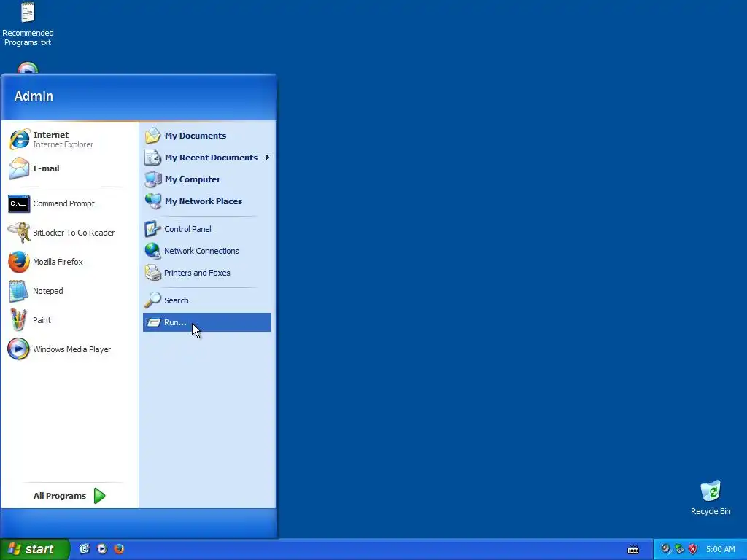This screenshot has width=747, height=560.
Task: Click the red security shield tray icon
Action: (693, 549)
